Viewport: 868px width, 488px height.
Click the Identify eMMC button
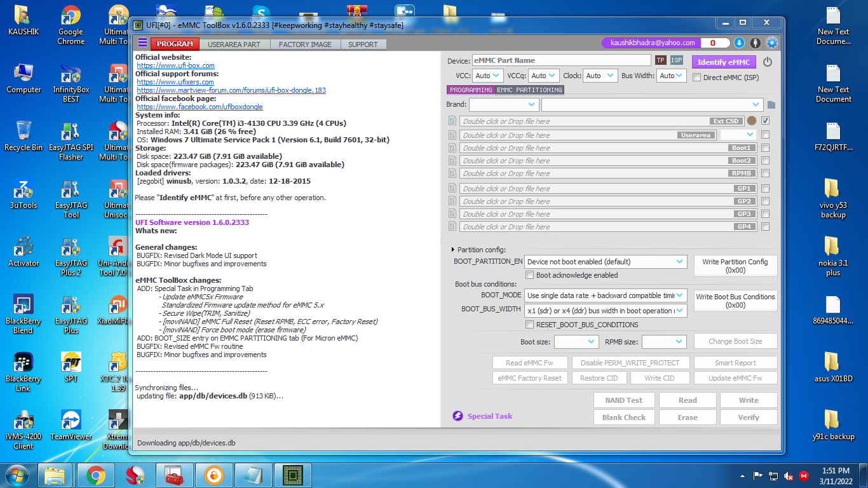(724, 62)
